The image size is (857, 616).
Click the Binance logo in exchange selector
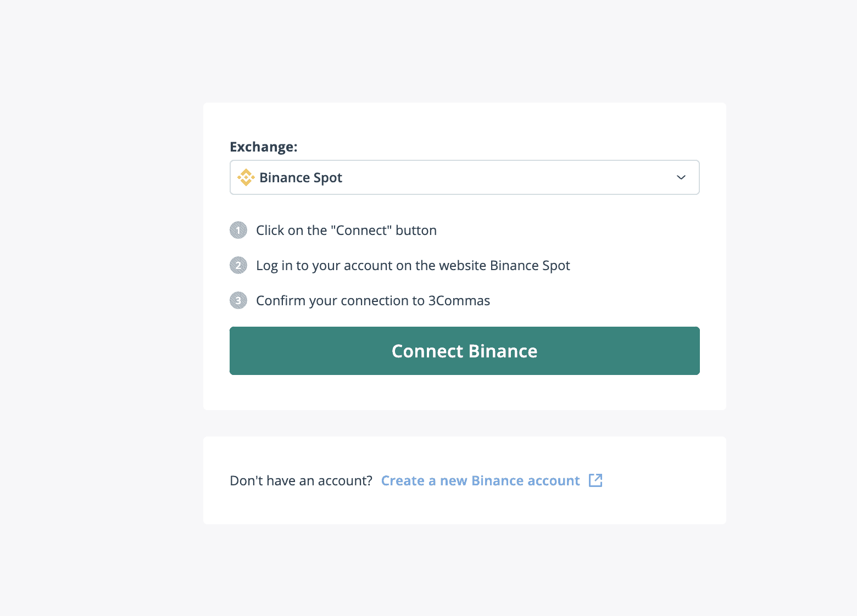pos(246,177)
